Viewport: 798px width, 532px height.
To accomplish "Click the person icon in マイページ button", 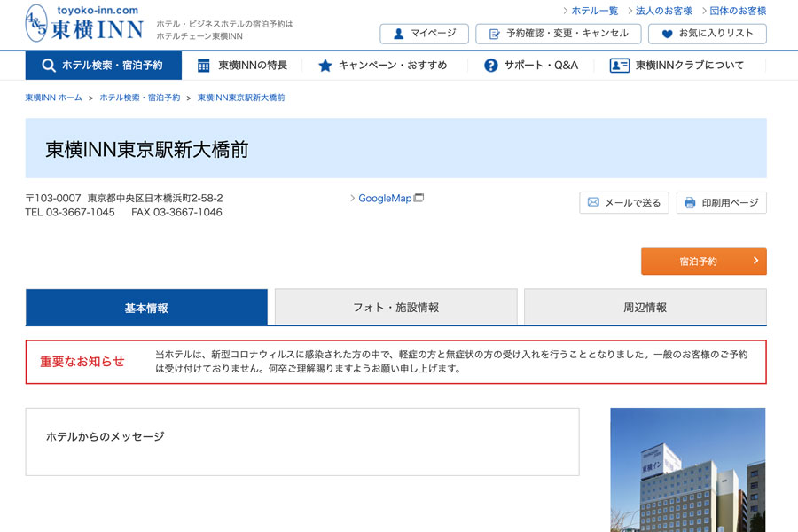I will [398, 34].
